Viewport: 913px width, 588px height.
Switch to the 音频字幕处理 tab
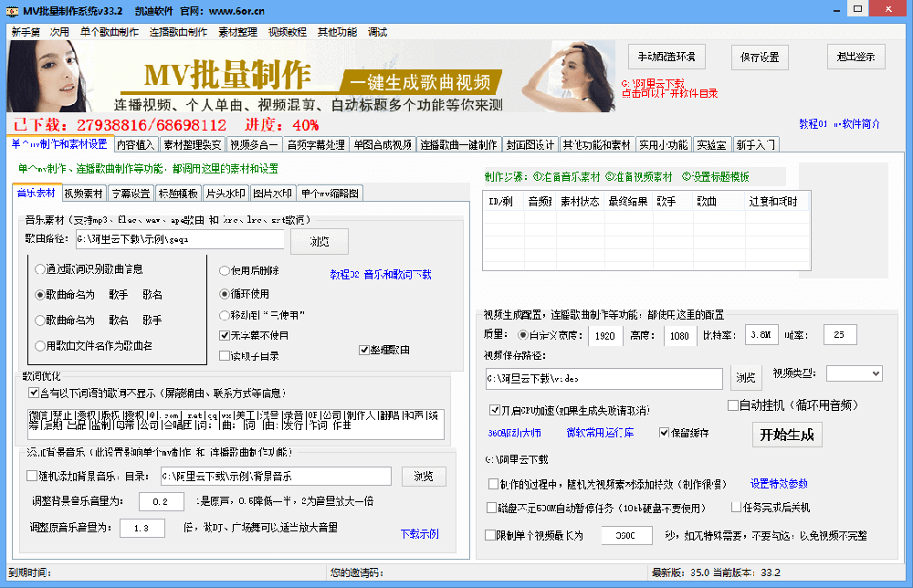316,144
